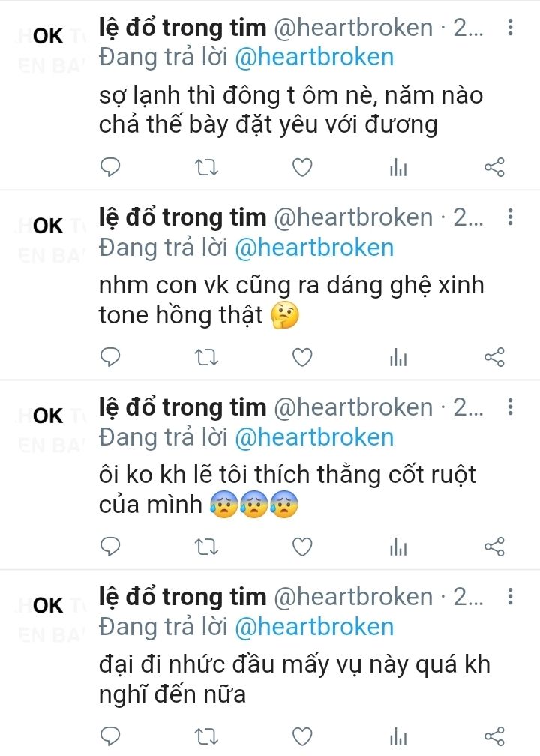Like the 'nhm con vk' tweet
Screen dimensions: 540x756
click(303, 357)
